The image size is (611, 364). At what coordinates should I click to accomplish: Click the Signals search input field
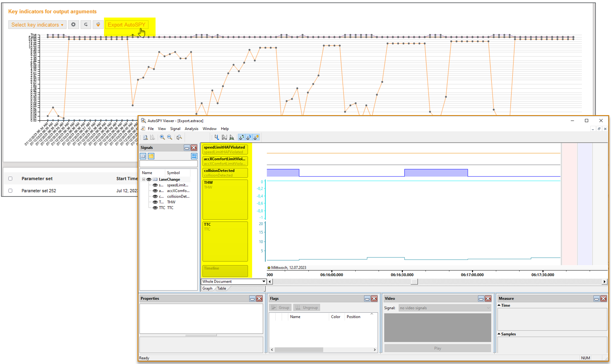click(168, 164)
